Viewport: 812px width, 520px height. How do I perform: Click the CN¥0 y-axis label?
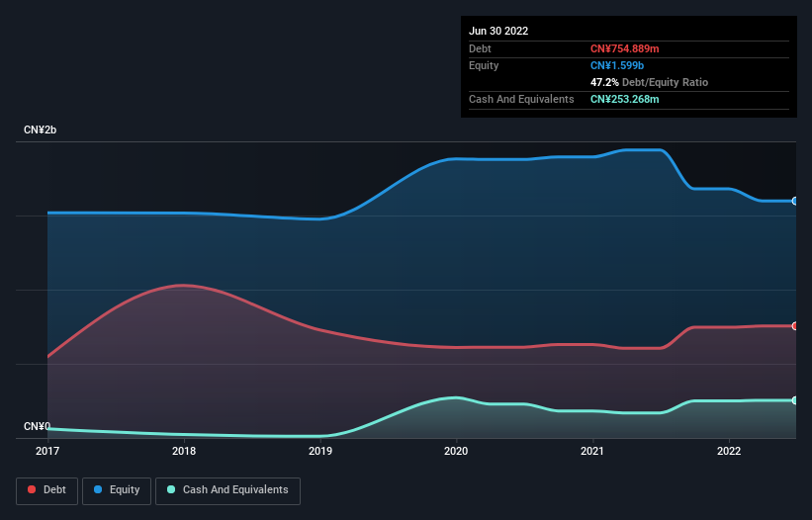[37, 426]
